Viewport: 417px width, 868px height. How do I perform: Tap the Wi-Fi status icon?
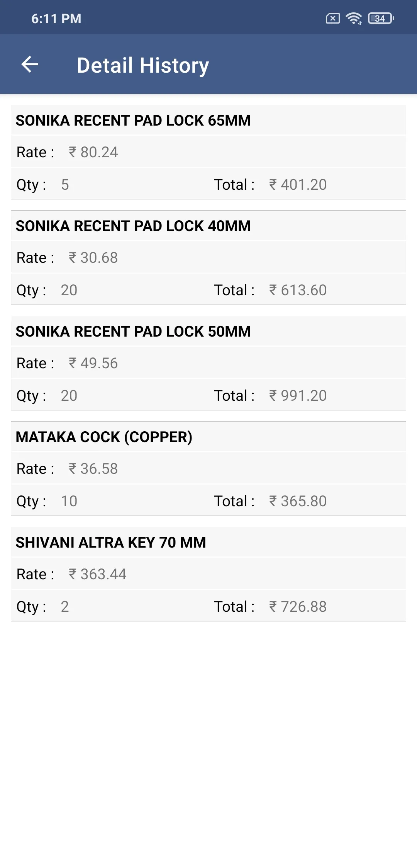354,19
